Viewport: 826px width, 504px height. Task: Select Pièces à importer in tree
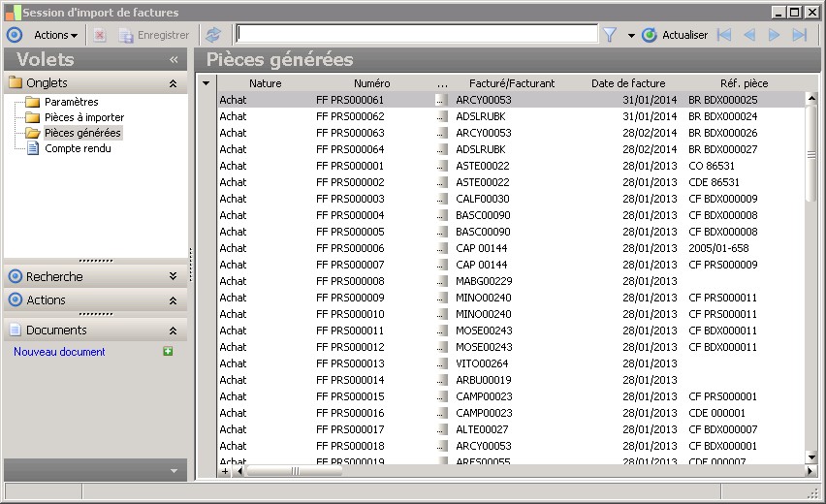tap(83, 117)
